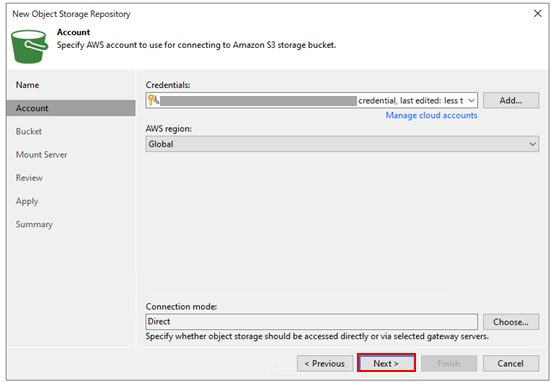This screenshot has width=553, height=382.
Task: Click the Next > button
Action: 386,363
